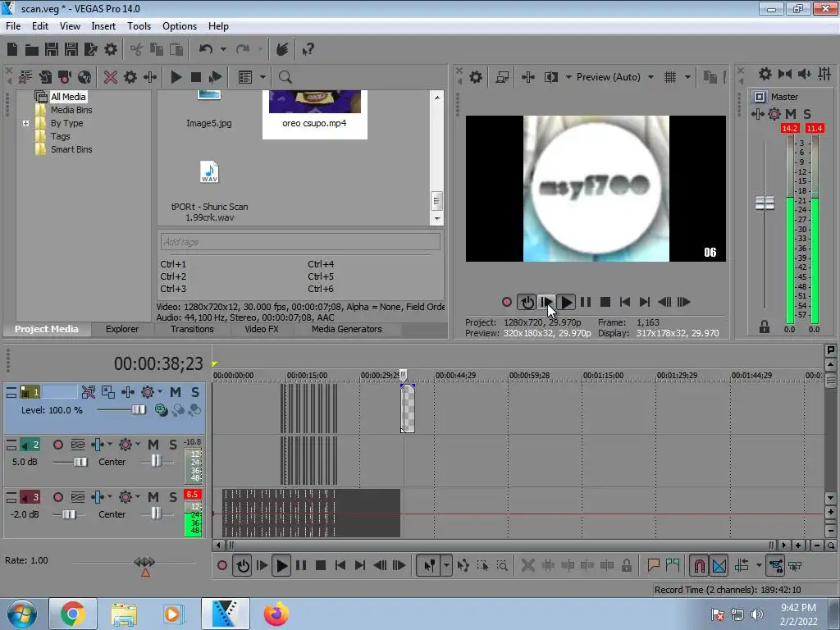Switch to the Explorer tab
The width and height of the screenshot is (840, 630).
coord(122,330)
